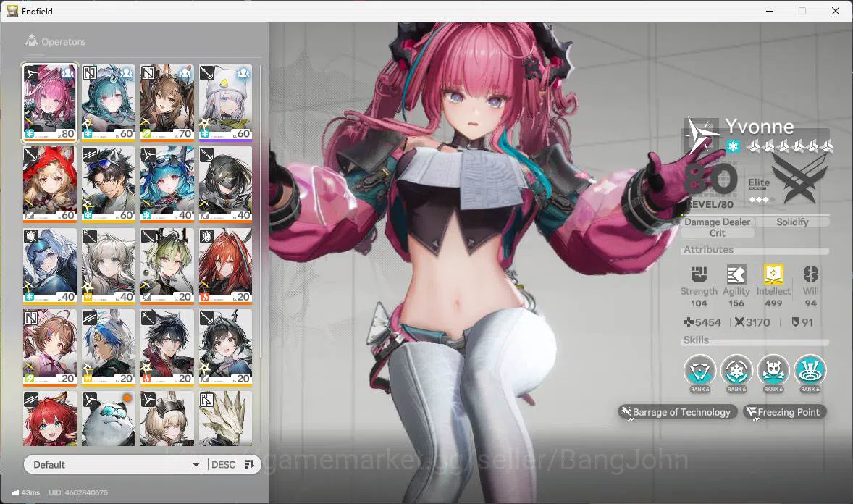Click the Agility attribute icon

tap(736, 274)
